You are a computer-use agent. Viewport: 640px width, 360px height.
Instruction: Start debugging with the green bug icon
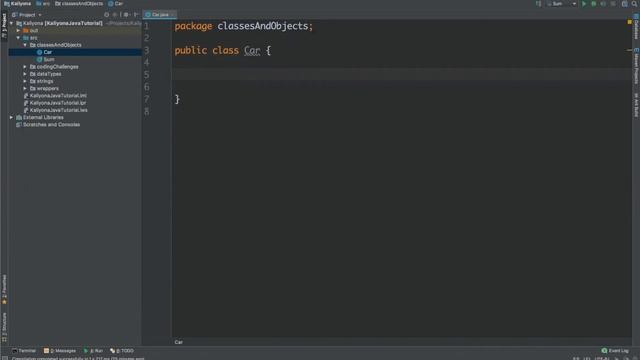point(594,4)
